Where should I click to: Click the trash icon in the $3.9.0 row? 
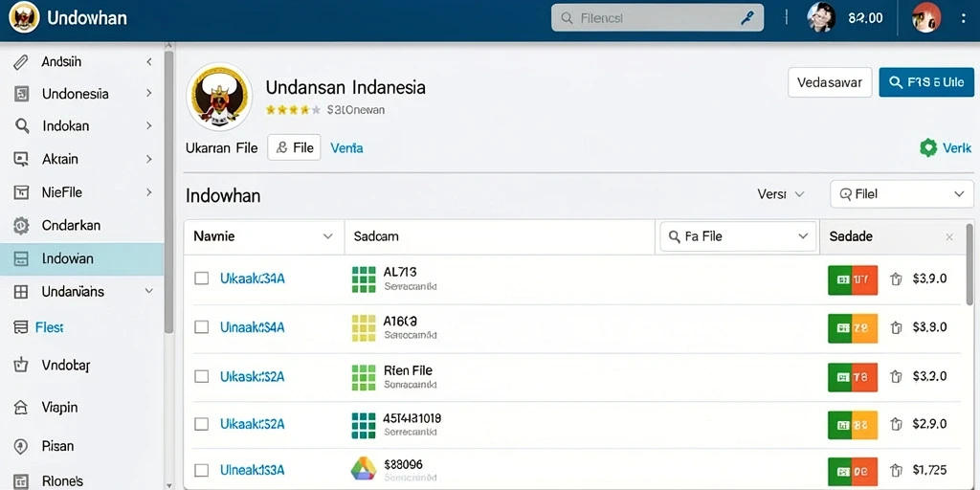point(896,278)
